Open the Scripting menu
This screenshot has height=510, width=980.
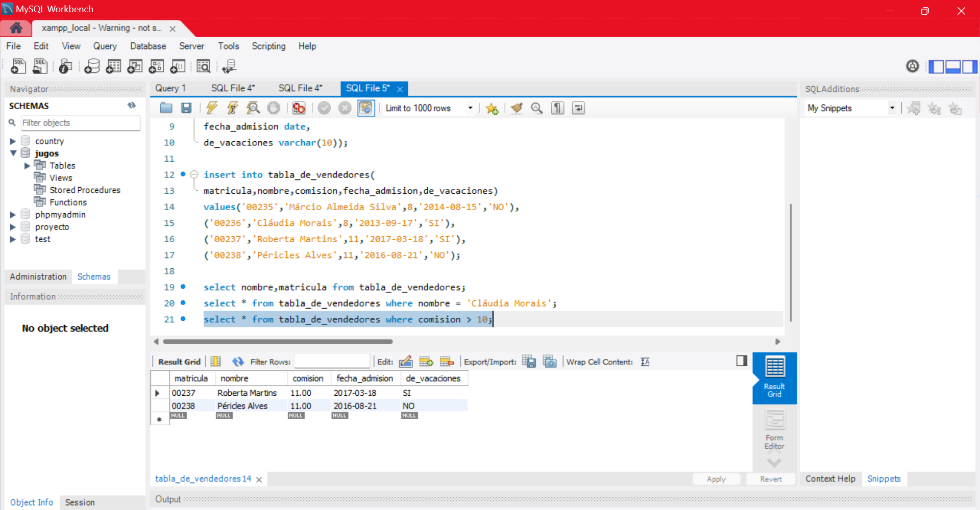pos(268,46)
